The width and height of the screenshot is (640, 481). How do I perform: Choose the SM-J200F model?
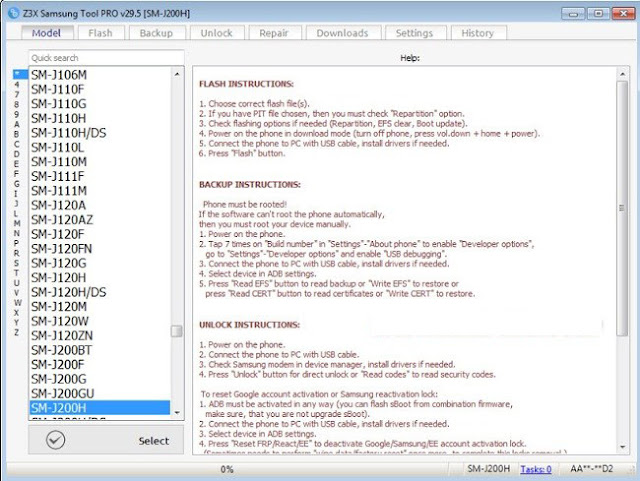100,365
